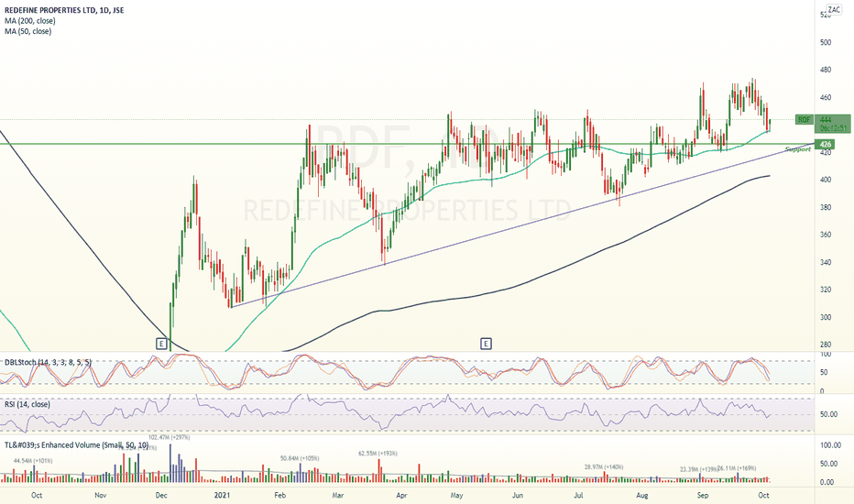Click the May label on time axis
The image size is (854, 504).
click(456, 495)
